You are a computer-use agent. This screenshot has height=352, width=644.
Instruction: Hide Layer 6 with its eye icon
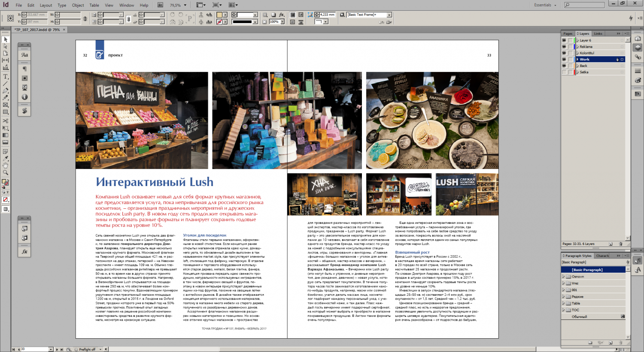[564, 40]
